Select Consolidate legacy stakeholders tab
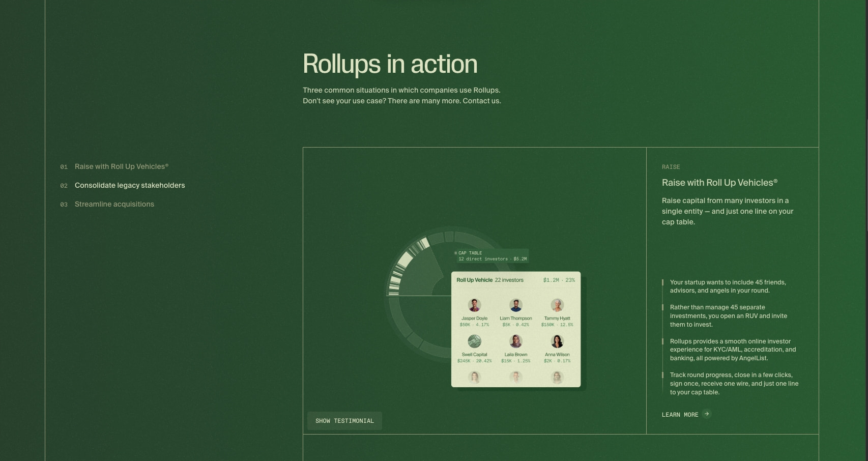This screenshot has height=461, width=868. (x=123, y=185)
